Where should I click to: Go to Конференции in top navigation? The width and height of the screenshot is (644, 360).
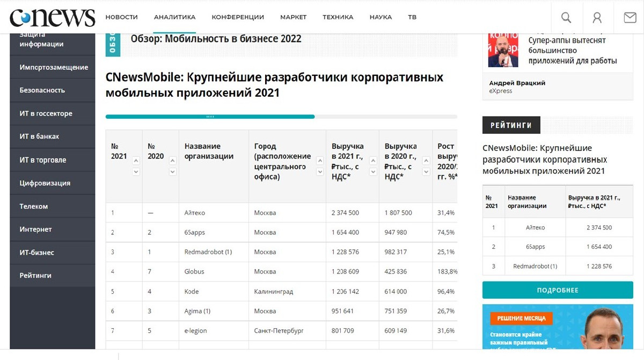238,17
